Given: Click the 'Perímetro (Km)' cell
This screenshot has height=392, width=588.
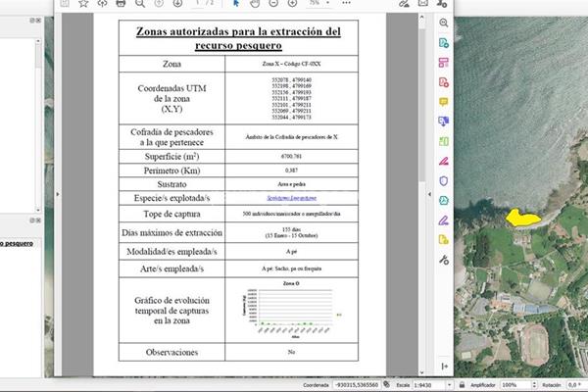Looking at the screenshot, I should click(171, 171).
